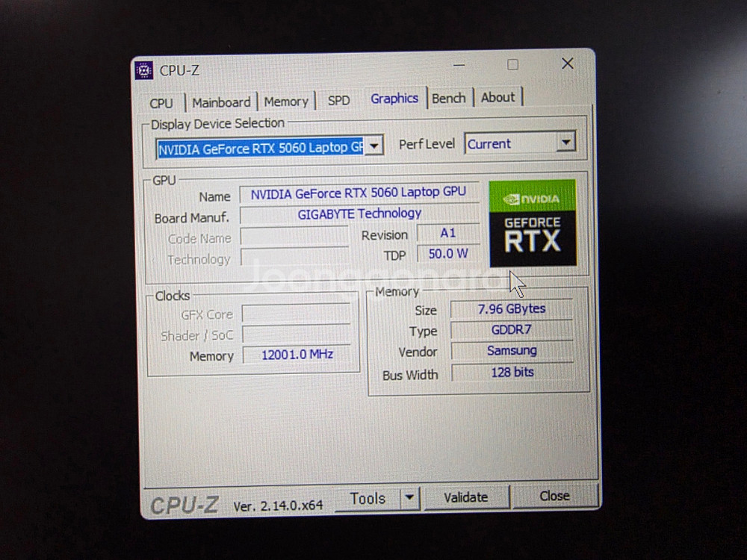Viewport: 747px width, 560px height.
Task: Click the memory clock '12001.0 MHz' value
Action: pos(297,355)
